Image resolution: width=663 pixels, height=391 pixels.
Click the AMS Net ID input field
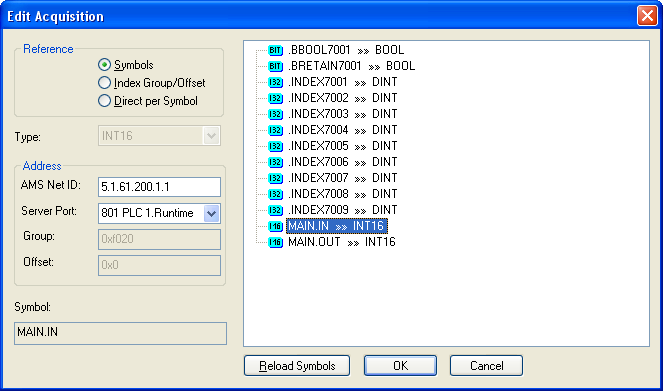click(159, 187)
